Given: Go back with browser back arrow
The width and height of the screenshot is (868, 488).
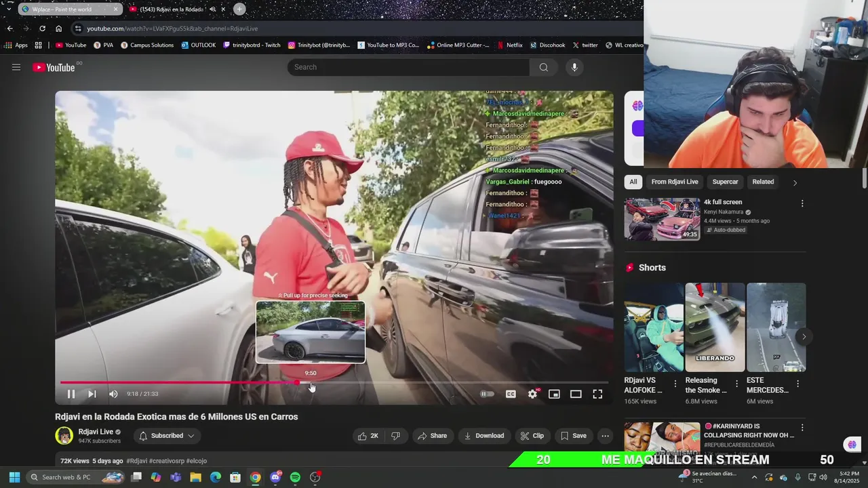Looking at the screenshot, I should tap(9, 28).
